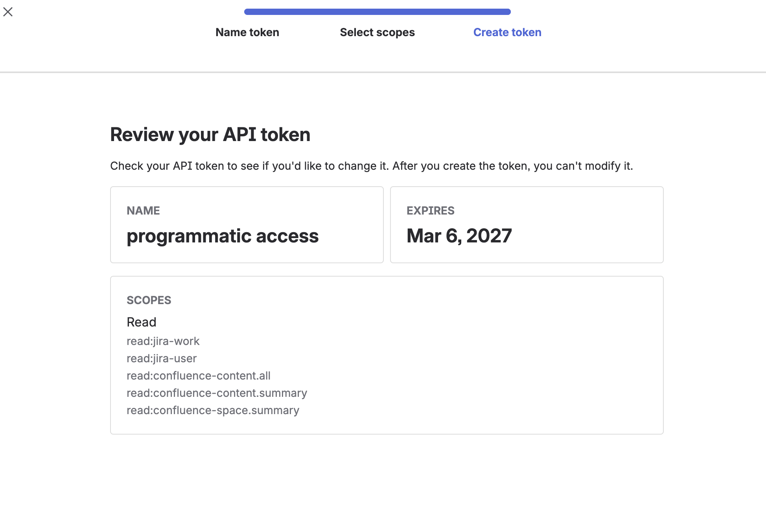Click the EXPIRES card label

click(430, 211)
